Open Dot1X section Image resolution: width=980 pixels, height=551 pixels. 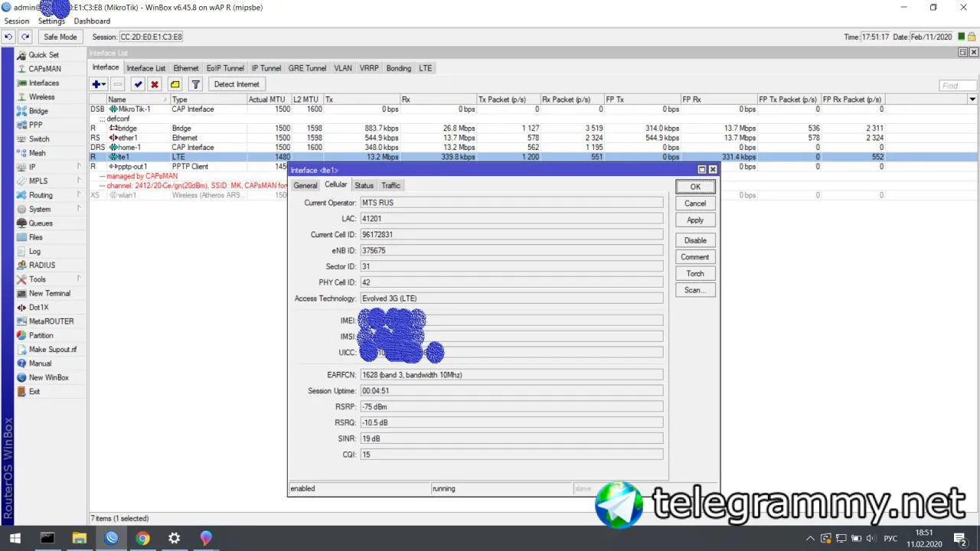(38, 308)
